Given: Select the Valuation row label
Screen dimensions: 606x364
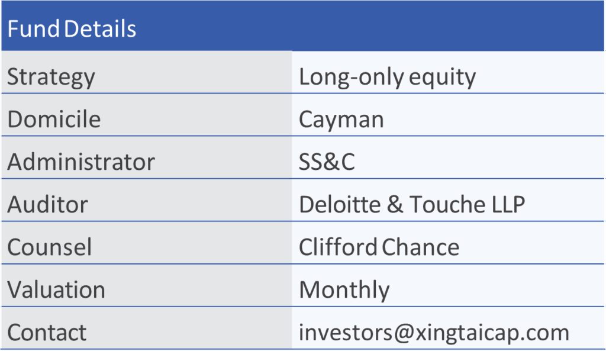Looking at the screenshot, I should (x=56, y=290).
